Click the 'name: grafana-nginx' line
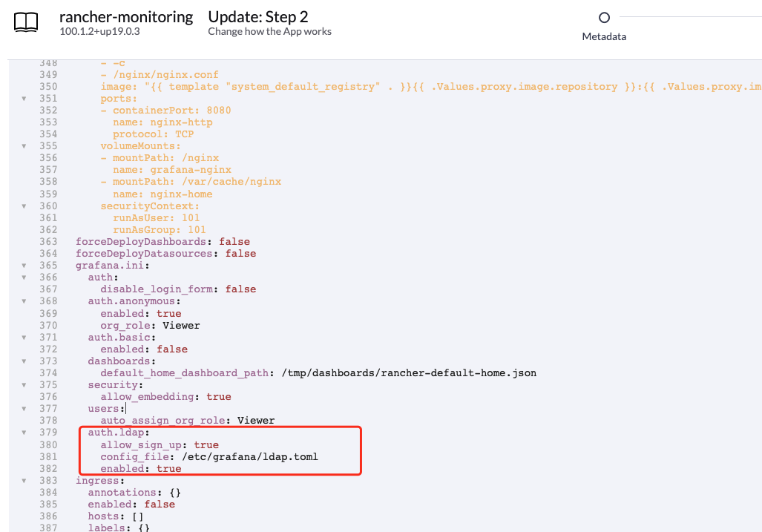 point(172,170)
